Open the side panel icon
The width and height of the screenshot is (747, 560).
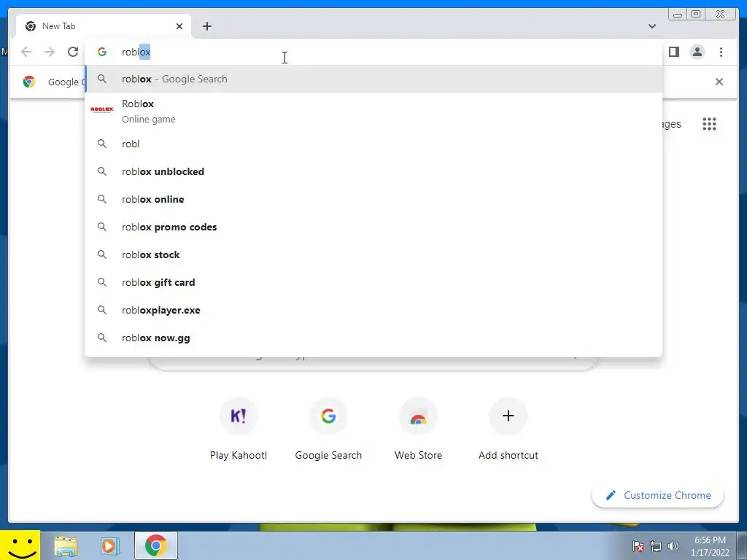(x=673, y=52)
